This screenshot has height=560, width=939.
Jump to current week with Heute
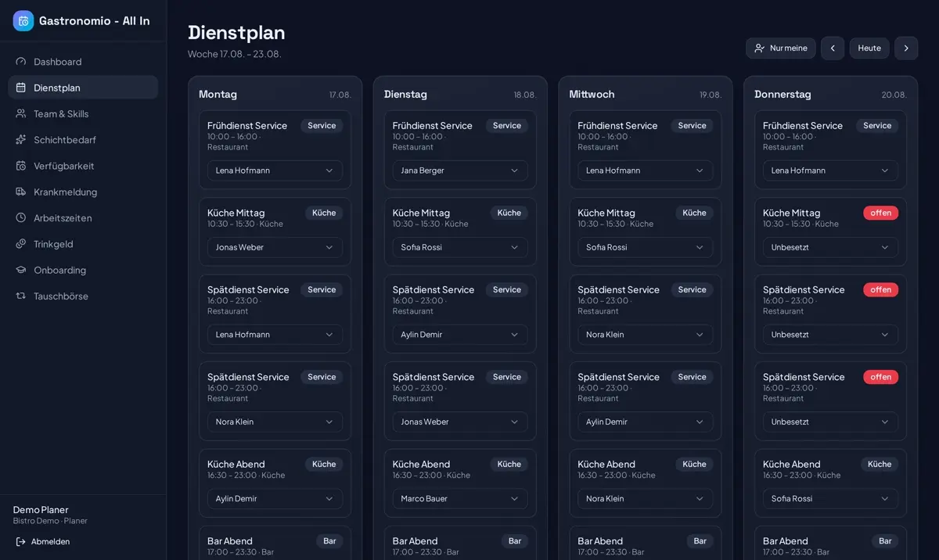pyautogui.click(x=869, y=48)
